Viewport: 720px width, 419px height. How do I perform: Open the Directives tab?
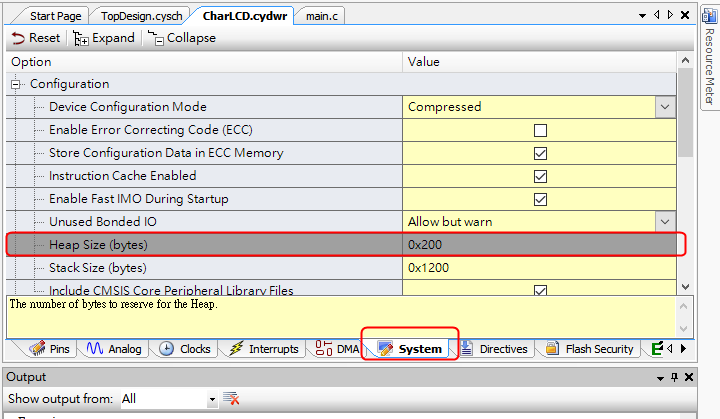498,349
